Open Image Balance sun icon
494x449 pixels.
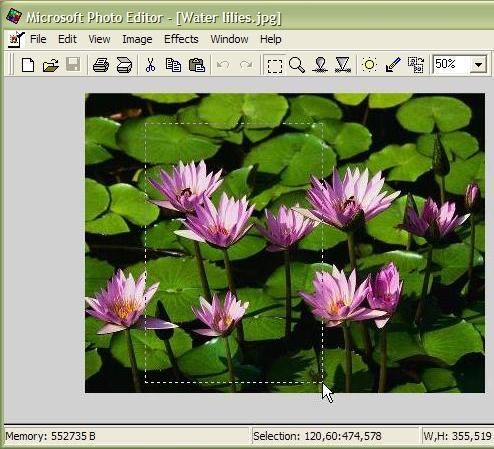click(x=369, y=65)
